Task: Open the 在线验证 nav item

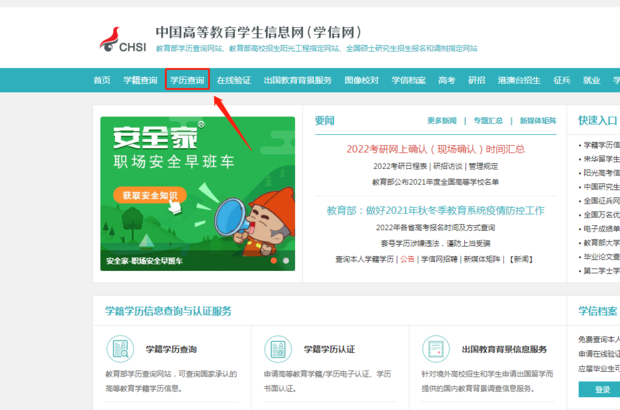Action: click(x=234, y=80)
